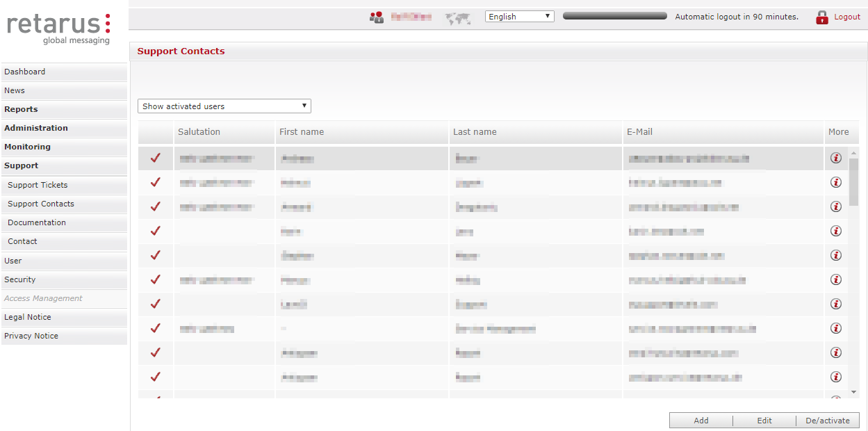Go to the Dashboard menu item
Viewport: 868px width, 431px height.
click(25, 72)
